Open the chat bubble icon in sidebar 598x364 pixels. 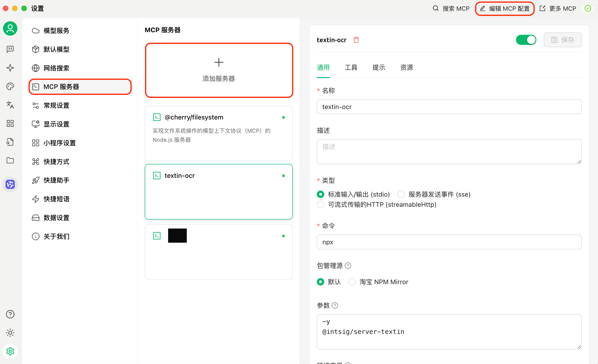tap(10, 49)
